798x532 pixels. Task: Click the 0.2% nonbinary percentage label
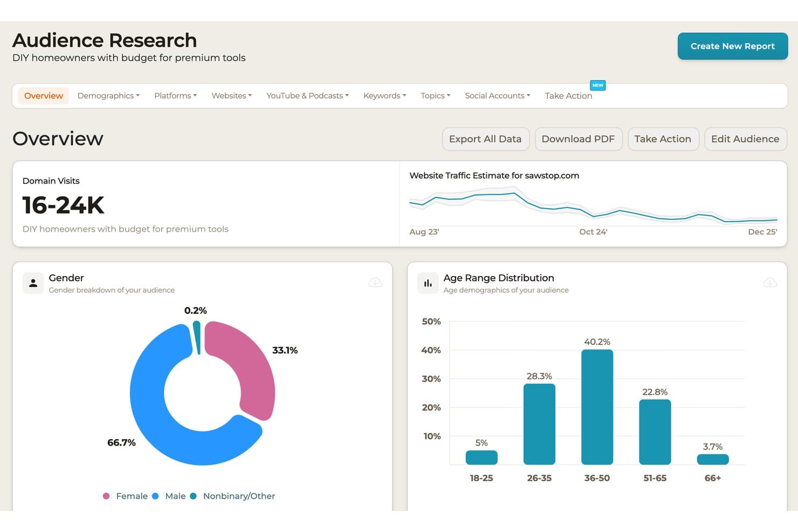tap(196, 310)
